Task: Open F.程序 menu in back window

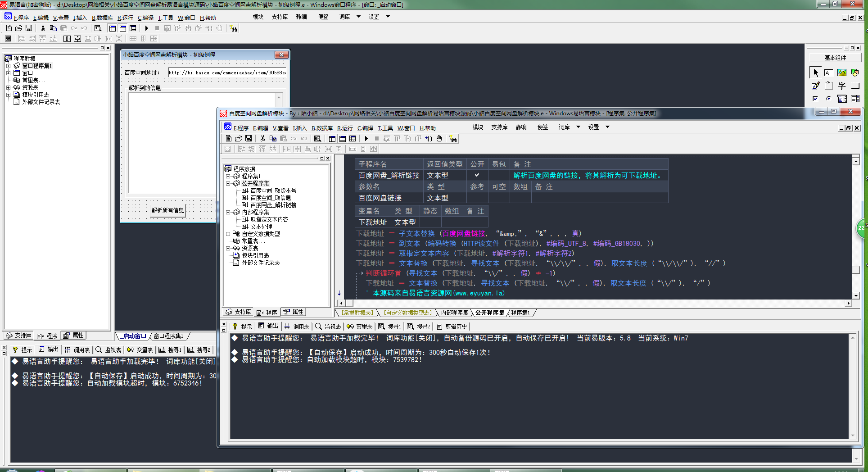Action: click(x=21, y=18)
